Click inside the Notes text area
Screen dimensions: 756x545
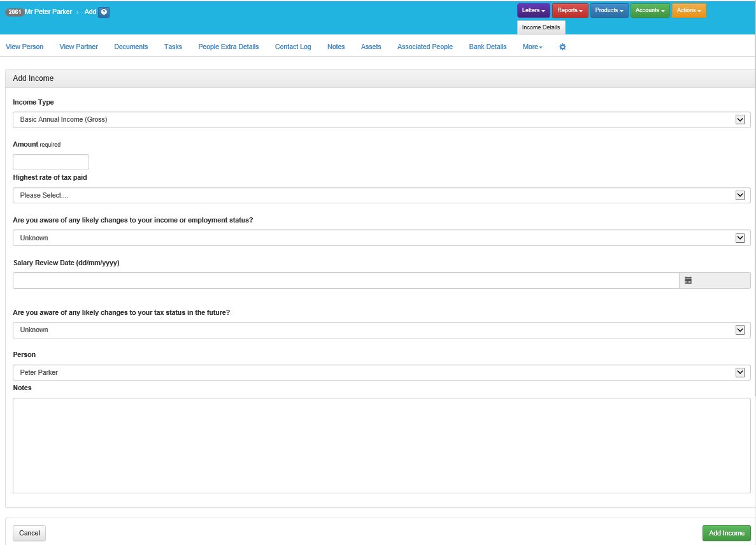pyautogui.click(x=381, y=446)
